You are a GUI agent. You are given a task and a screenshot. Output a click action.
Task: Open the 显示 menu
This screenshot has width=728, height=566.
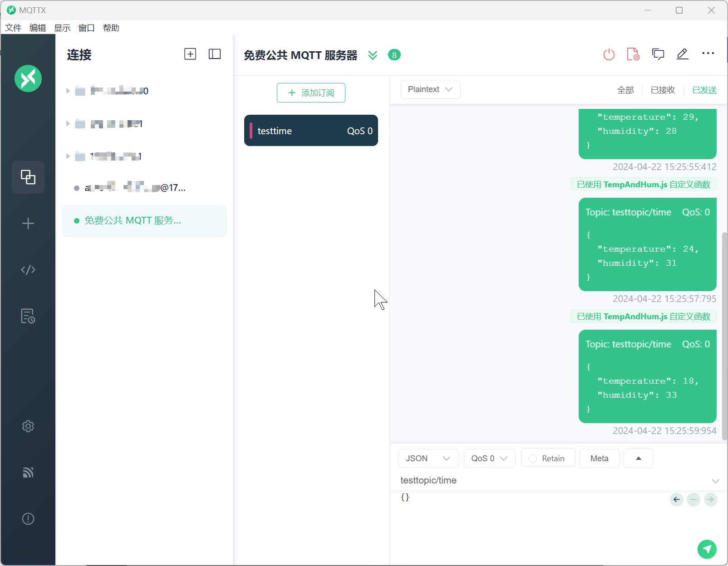62,28
